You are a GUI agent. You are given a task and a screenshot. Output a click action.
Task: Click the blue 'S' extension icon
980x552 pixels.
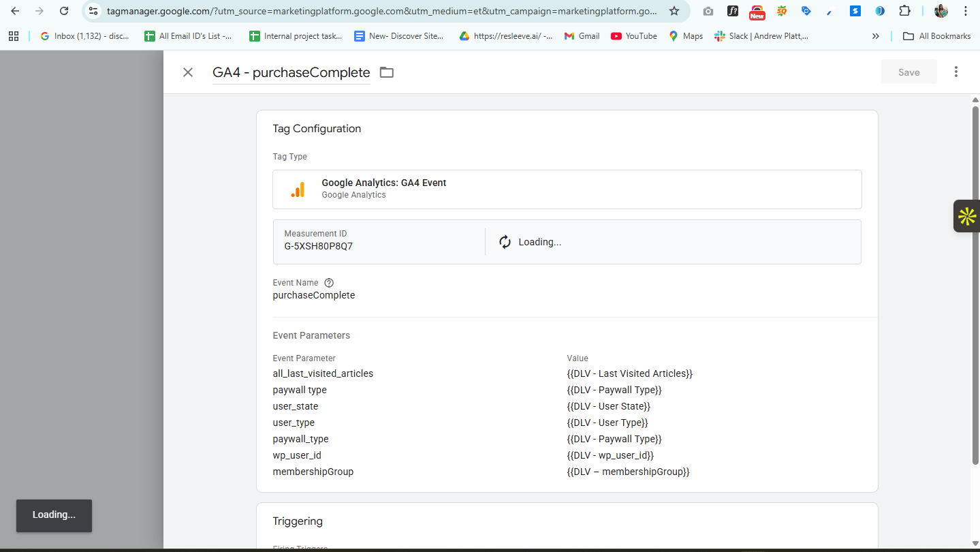855,11
